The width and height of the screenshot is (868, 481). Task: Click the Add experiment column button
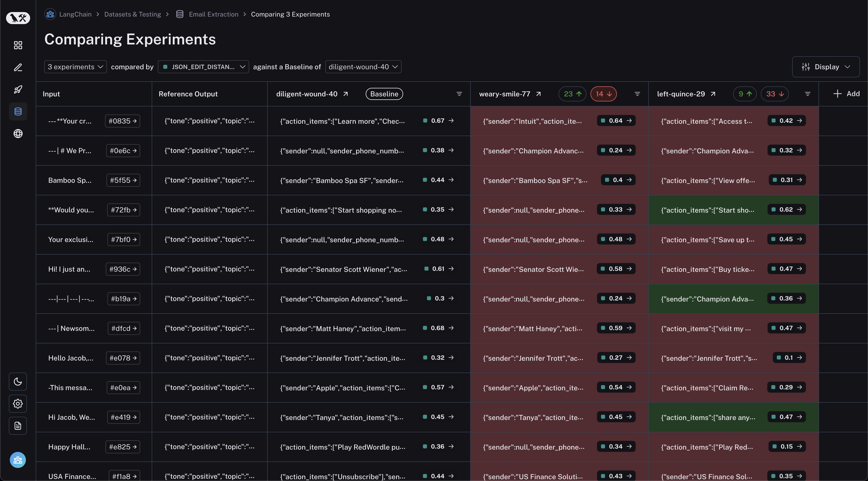pyautogui.click(x=846, y=94)
